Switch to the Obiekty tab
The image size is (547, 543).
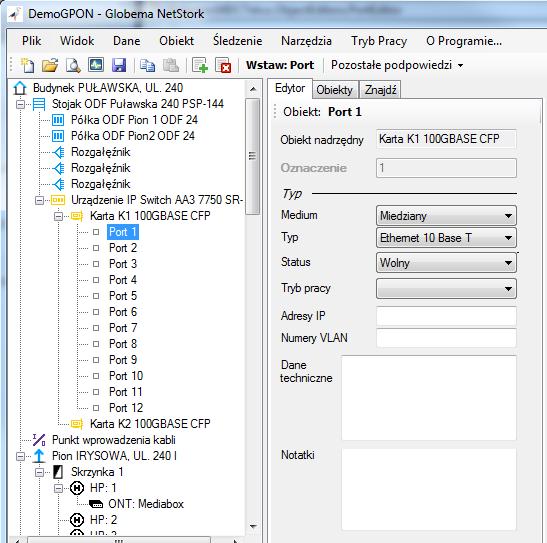[335, 90]
